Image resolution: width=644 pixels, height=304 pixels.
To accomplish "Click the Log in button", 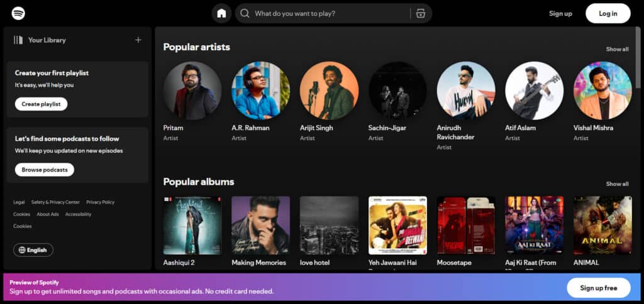I will (608, 14).
